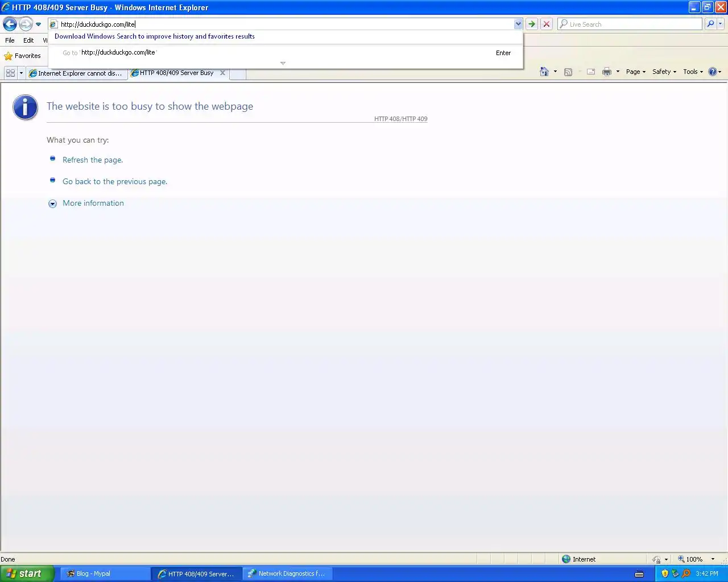
Task: Click the RSS feeds icon
Action: (568, 72)
